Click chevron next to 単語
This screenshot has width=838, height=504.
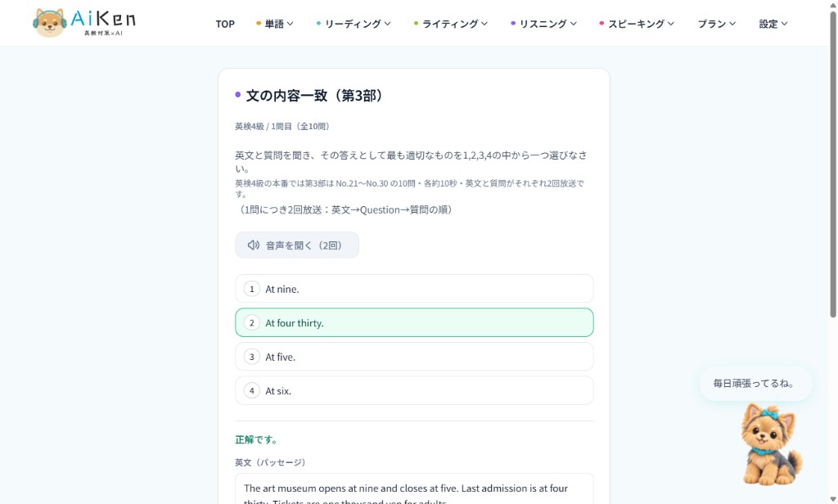point(291,24)
